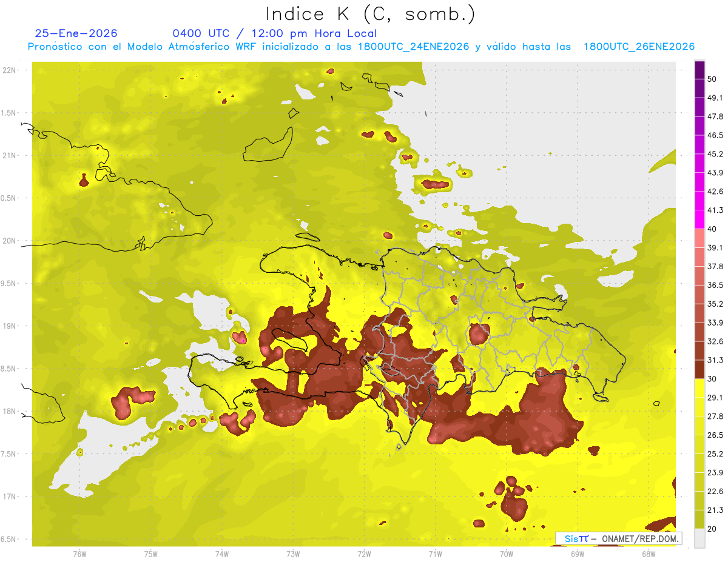Screen dimensions: 728x562
Task: Click the latitude label "21N"
Action: [8, 155]
